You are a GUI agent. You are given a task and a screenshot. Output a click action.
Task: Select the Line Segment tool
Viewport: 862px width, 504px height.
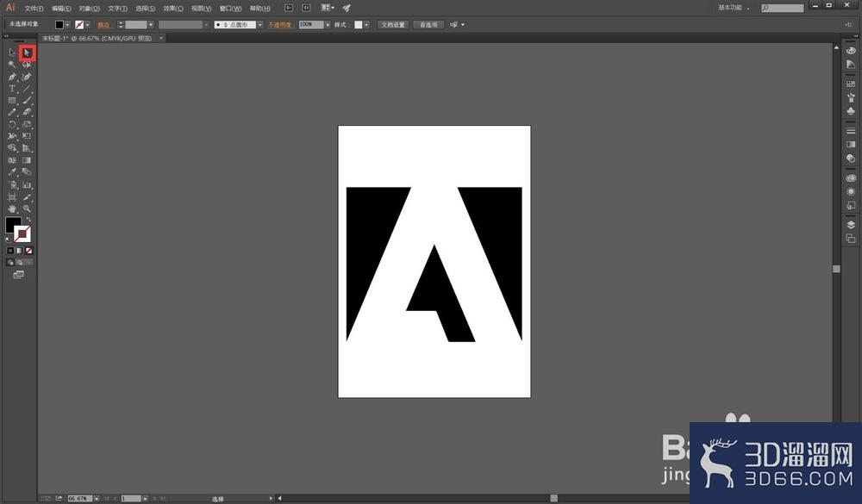[x=27, y=89]
